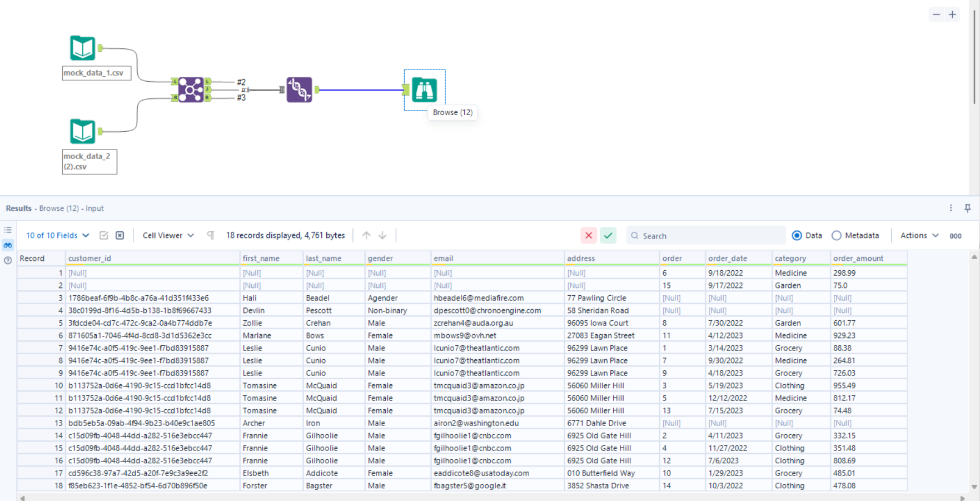Select the Browse tool with binoculars
The width and height of the screenshot is (980, 501).
(424, 90)
